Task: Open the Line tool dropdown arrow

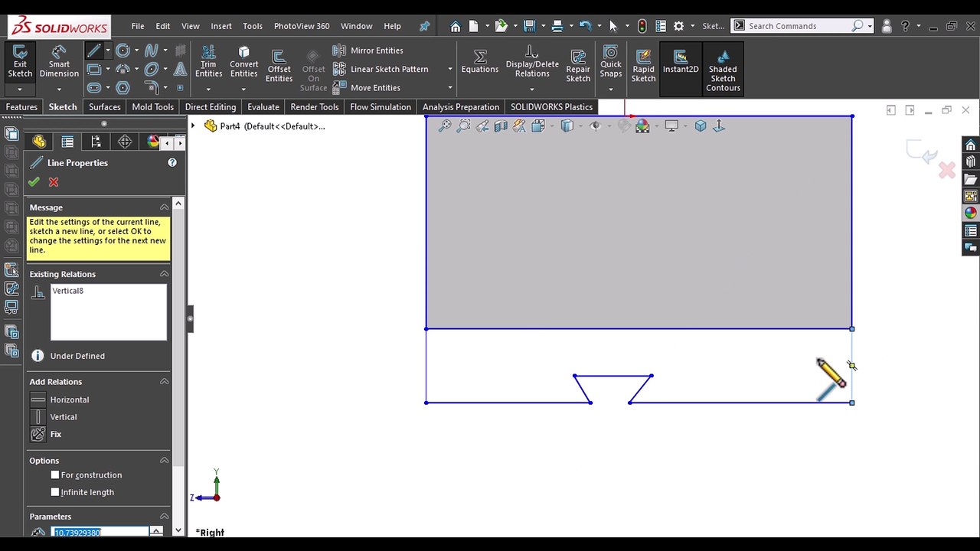Action: click(x=108, y=51)
